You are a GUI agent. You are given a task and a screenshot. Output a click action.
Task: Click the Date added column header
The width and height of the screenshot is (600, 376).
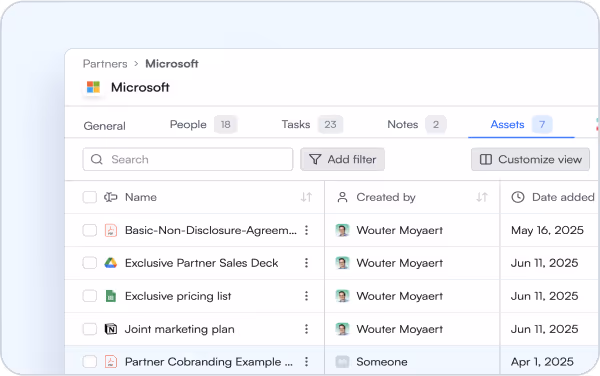(x=563, y=197)
